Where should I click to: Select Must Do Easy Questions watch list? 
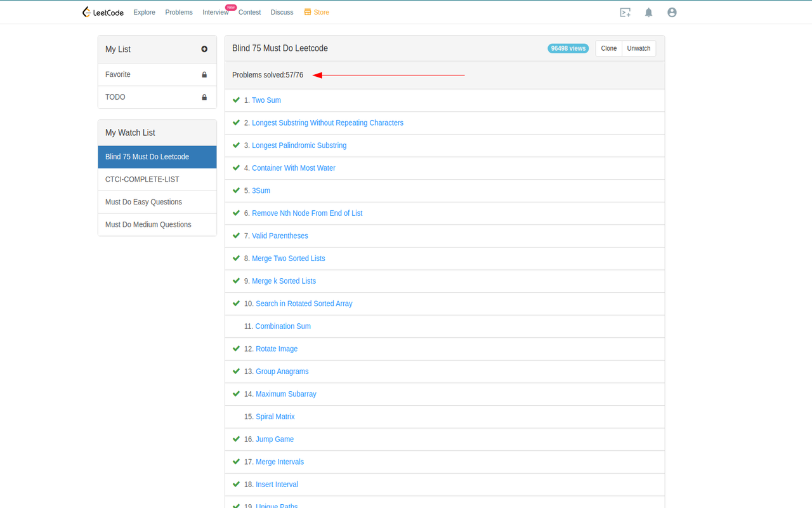(x=143, y=201)
